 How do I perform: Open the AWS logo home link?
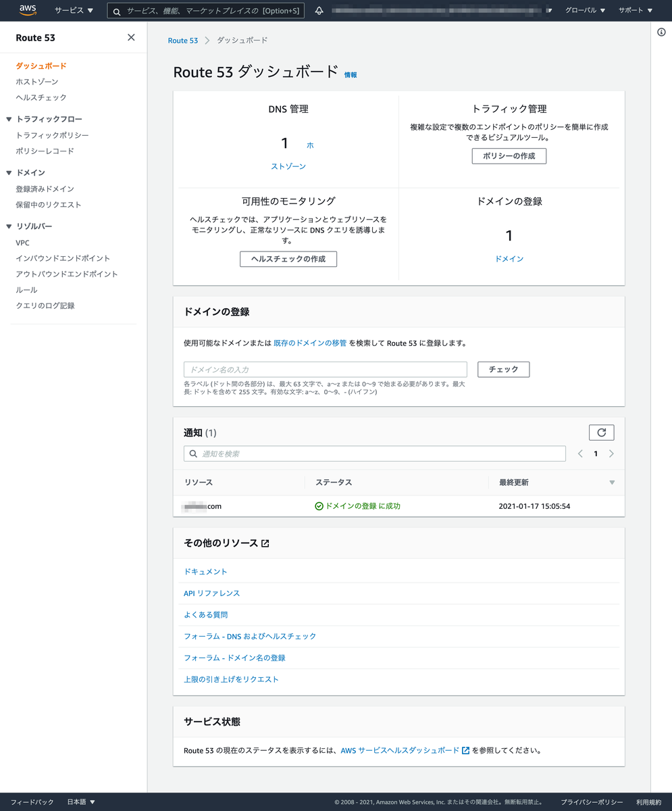28,9
